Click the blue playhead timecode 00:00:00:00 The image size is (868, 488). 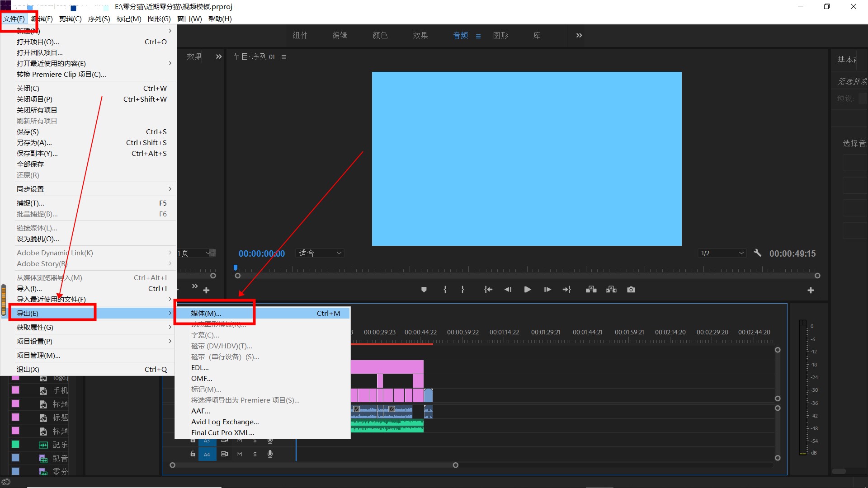click(x=261, y=253)
